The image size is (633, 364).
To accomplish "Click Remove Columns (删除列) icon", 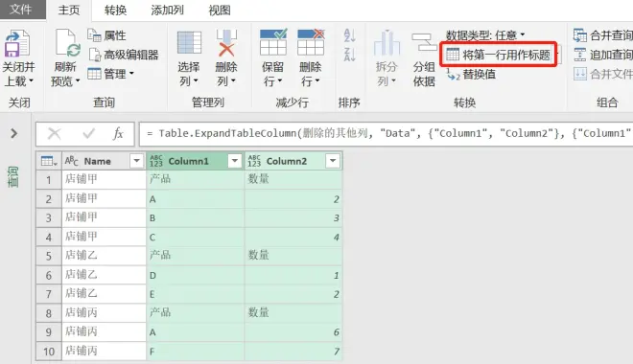I will [226, 43].
